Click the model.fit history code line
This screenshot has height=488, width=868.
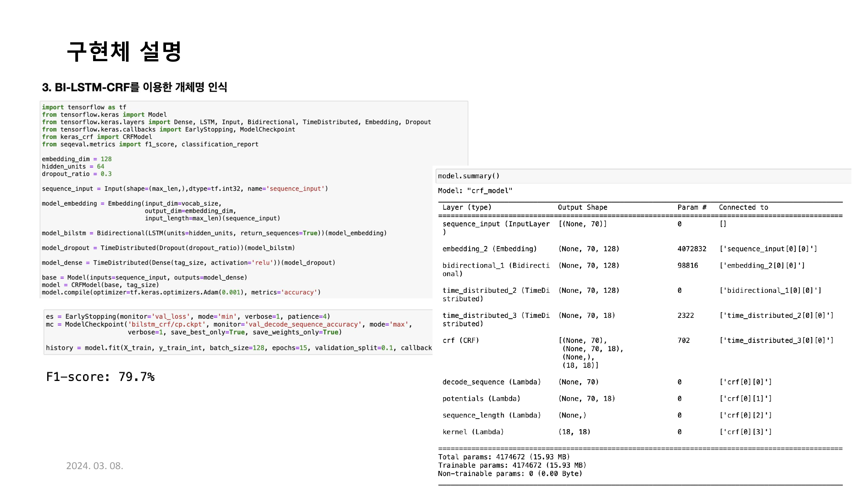tap(238, 347)
